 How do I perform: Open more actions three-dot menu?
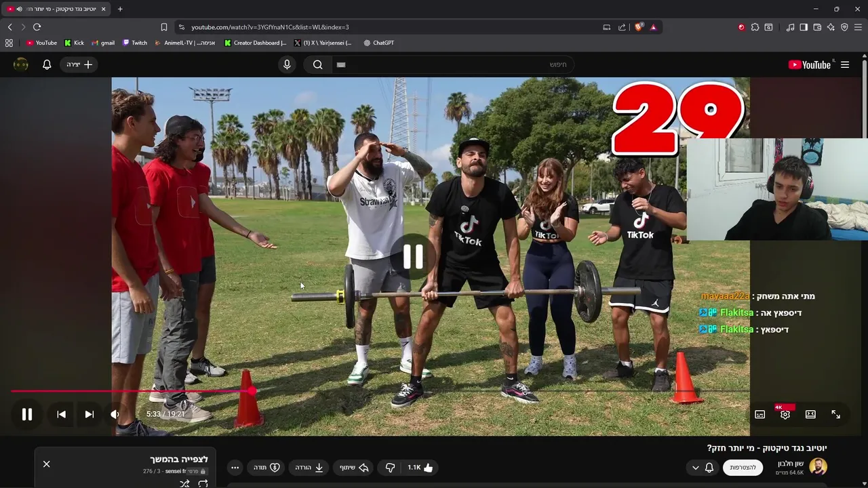[235, 468]
